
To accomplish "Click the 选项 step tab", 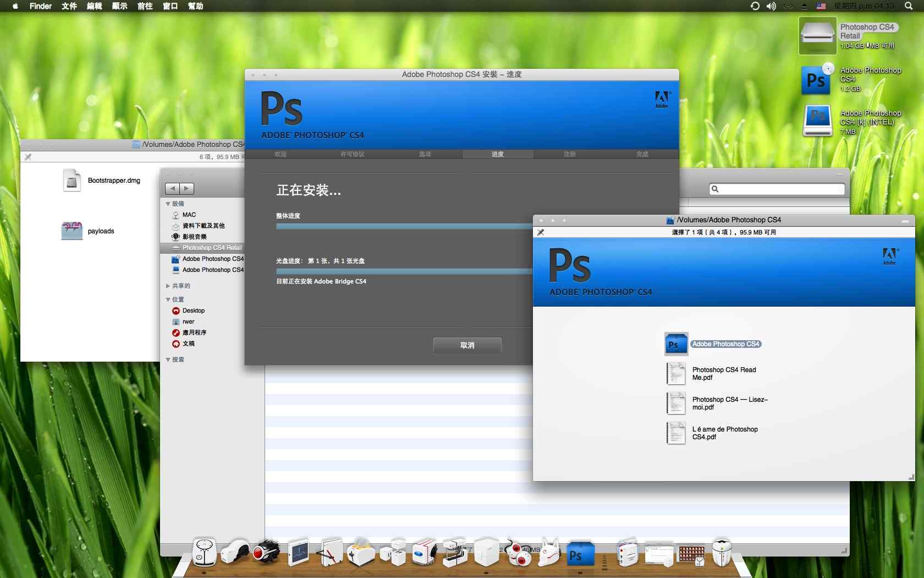I will [425, 154].
